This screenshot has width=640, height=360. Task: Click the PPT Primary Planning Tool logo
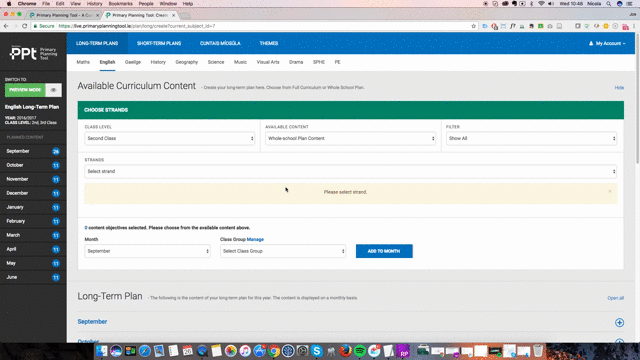[33, 53]
